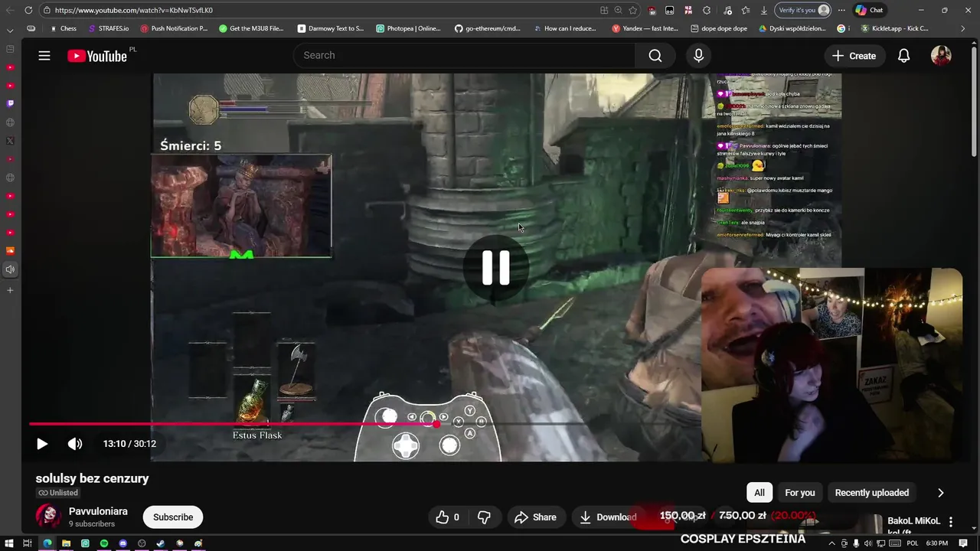Image resolution: width=980 pixels, height=551 pixels.
Task: Expand the tab list down chevron
Action: click(10, 31)
